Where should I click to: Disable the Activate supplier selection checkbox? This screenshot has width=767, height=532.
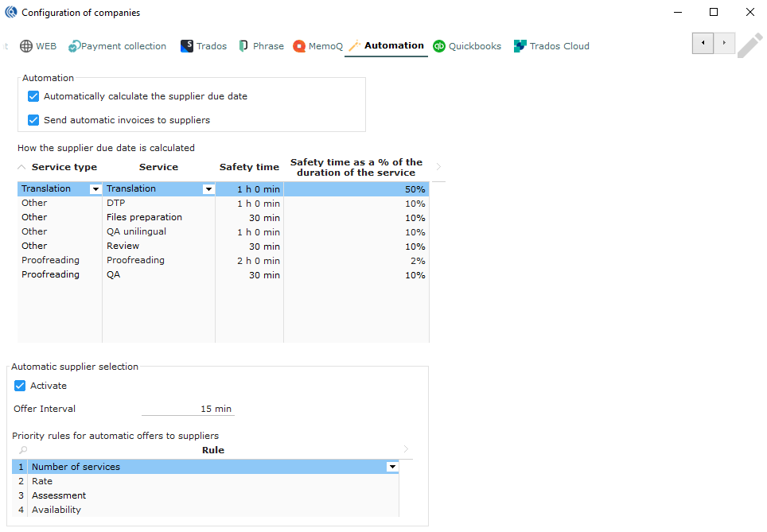click(x=21, y=386)
